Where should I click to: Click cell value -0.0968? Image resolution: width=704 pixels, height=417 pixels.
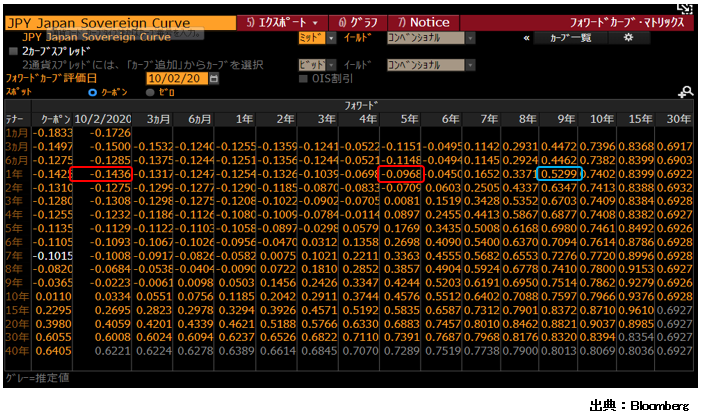401,174
